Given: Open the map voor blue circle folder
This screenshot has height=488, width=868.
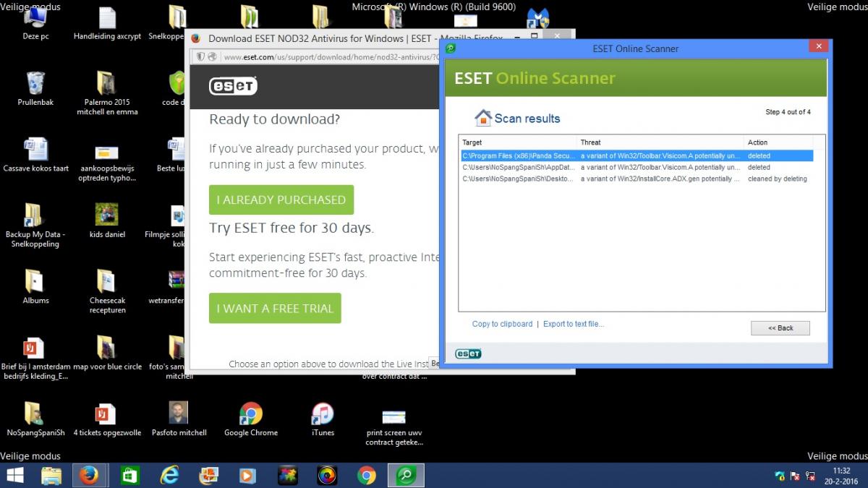Looking at the screenshot, I should 107,353.
